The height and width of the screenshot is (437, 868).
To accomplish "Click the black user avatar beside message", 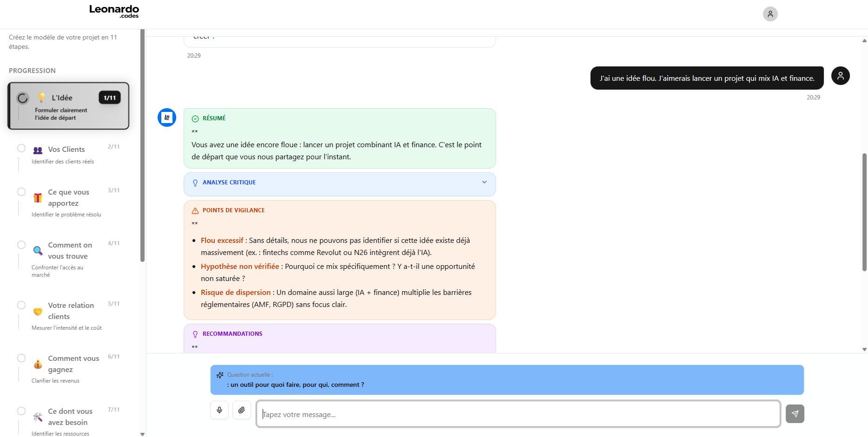I will point(840,76).
